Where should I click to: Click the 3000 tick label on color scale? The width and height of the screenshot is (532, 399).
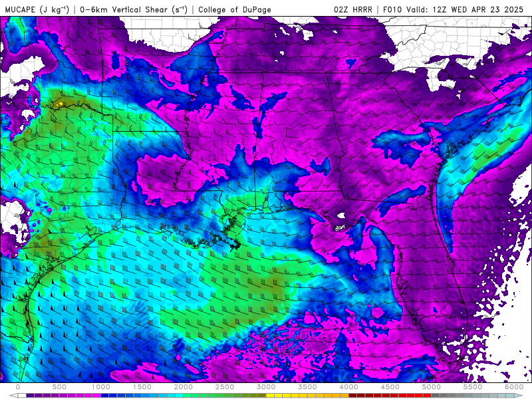[x=267, y=387]
